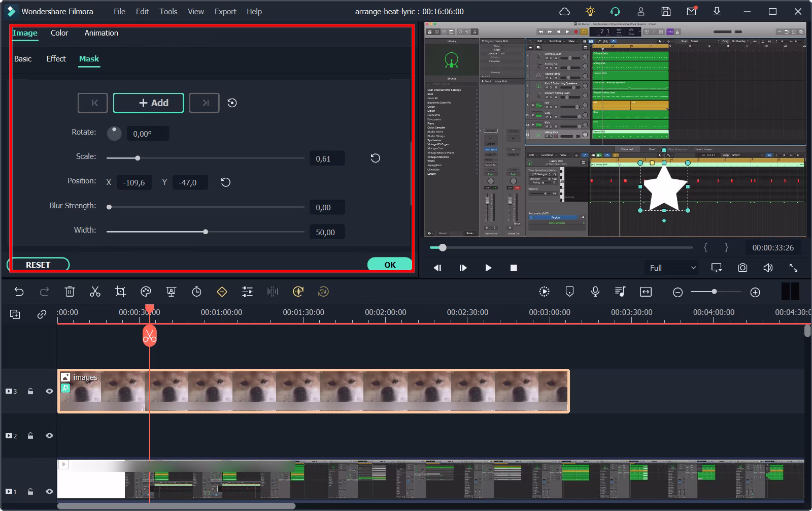The height and width of the screenshot is (511, 812).
Task: Select the Basic sub-tab
Action: [23, 58]
